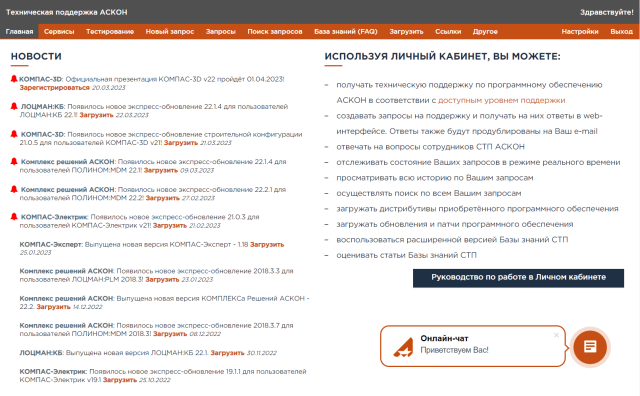Screen dimensions: 640x396
Task: Open доступным уровнем поддержки link
Action: 502,100
